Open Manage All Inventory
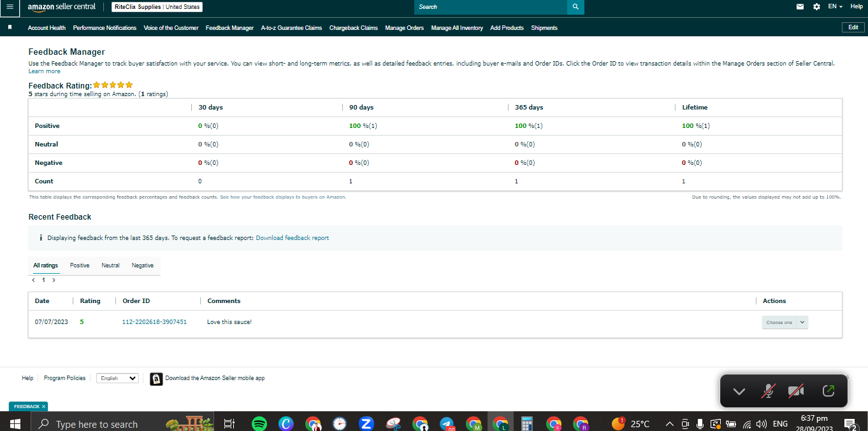This screenshot has height=431, width=868. point(457,28)
